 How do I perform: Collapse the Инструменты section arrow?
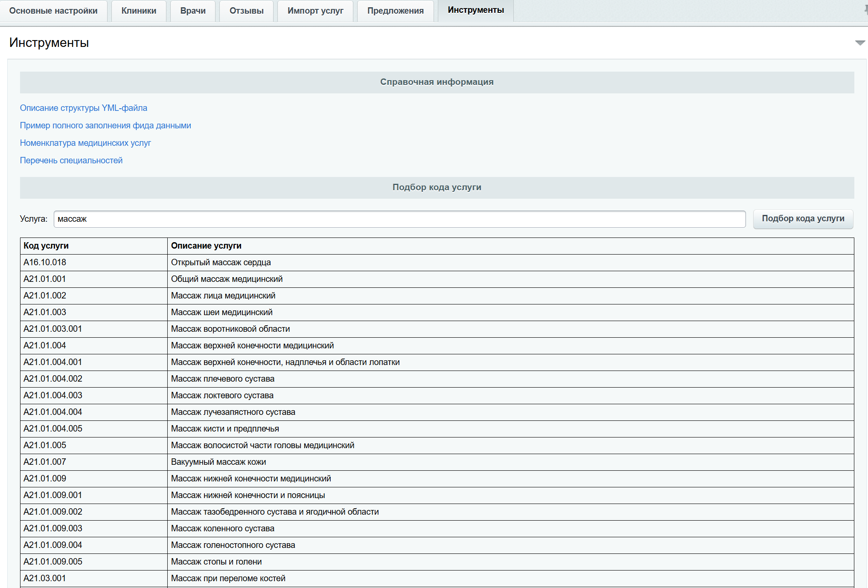coord(860,43)
